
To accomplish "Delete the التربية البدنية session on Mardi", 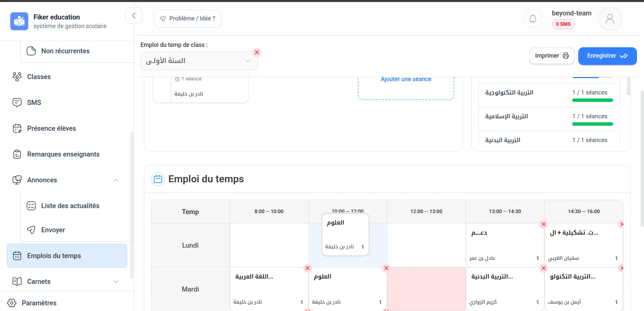I will pyautogui.click(x=544, y=268).
